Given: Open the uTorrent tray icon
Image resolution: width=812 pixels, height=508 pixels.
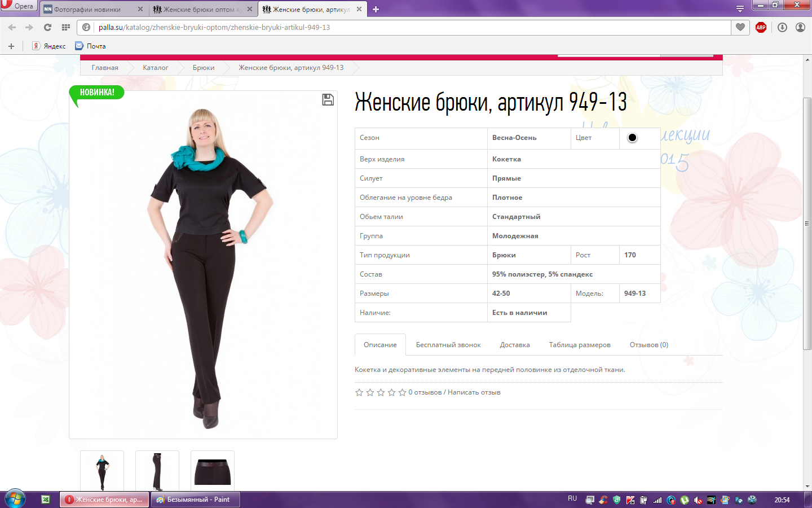Looking at the screenshot, I should point(685,500).
